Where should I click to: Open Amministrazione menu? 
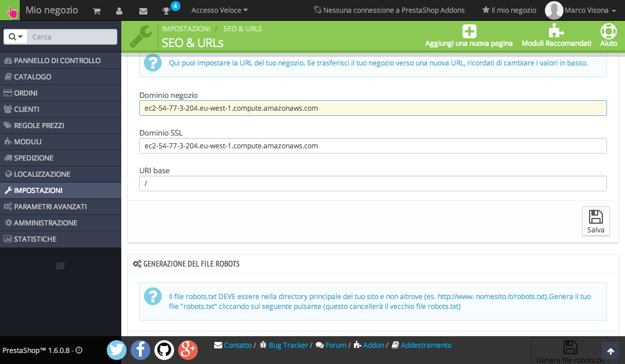60,223
